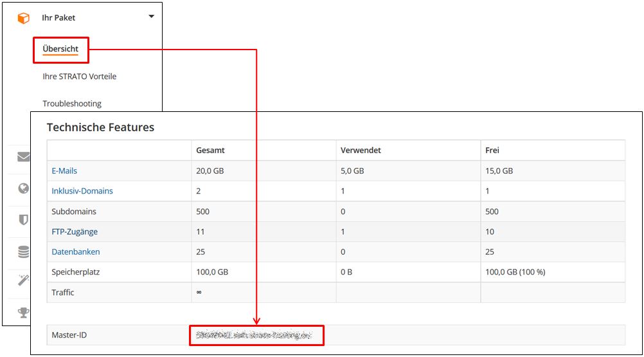644x357 pixels.
Task: Click the blurred Master-ID value
Action: click(254, 335)
